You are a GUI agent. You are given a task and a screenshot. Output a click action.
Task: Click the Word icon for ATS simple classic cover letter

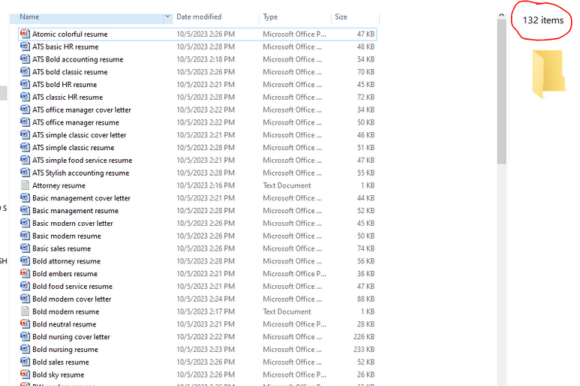pos(25,135)
